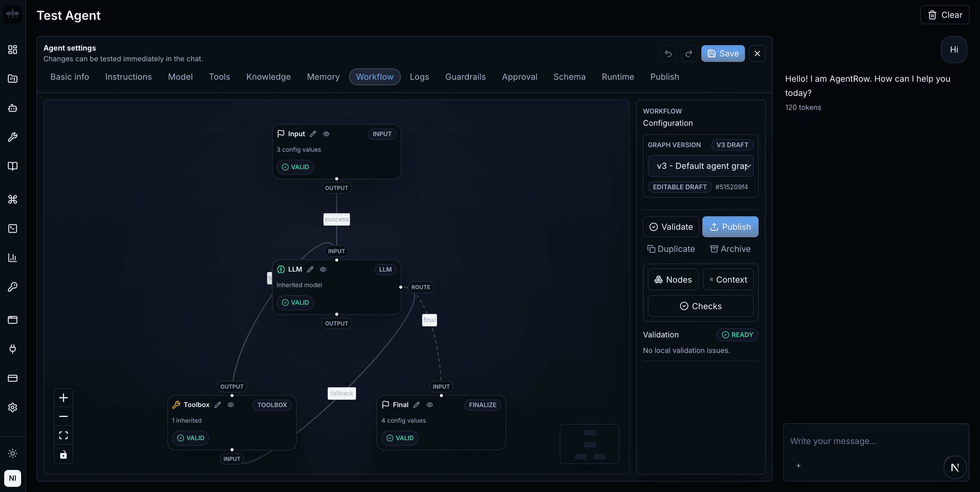Image resolution: width=980 pixels, height=492 pixels.
Task: Select the success edge label
Action: coord(337,219)
